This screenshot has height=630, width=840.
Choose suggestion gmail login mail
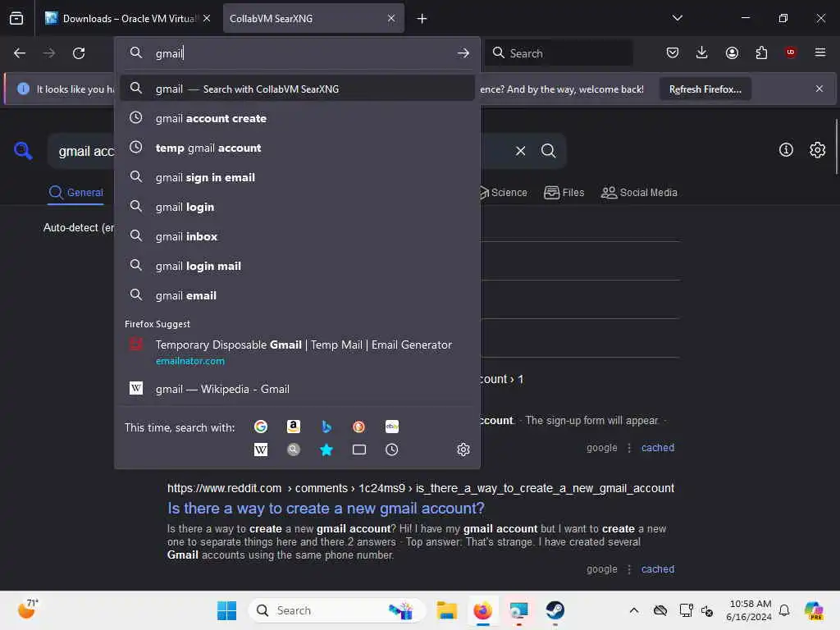297,266
